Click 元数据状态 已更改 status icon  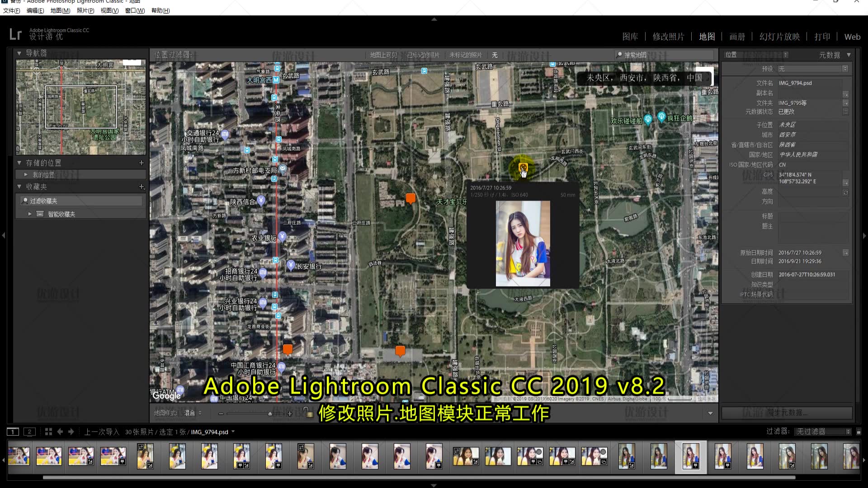click(x=845, y=112)
